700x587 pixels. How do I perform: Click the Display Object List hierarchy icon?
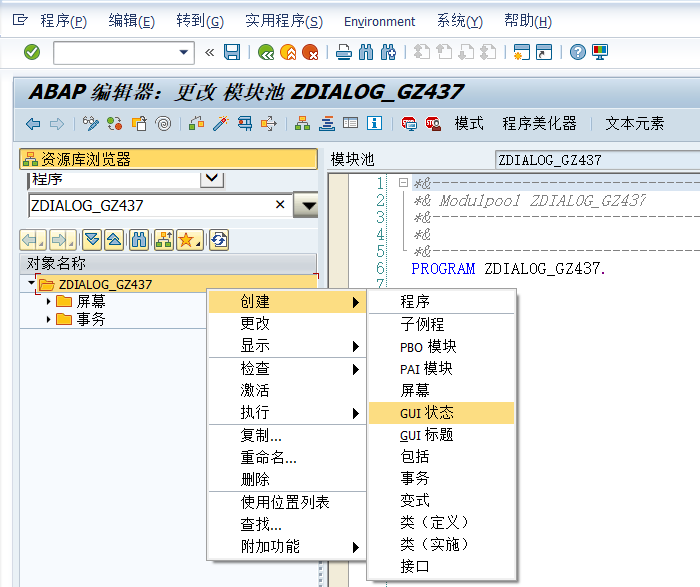(x=303, y=124)
